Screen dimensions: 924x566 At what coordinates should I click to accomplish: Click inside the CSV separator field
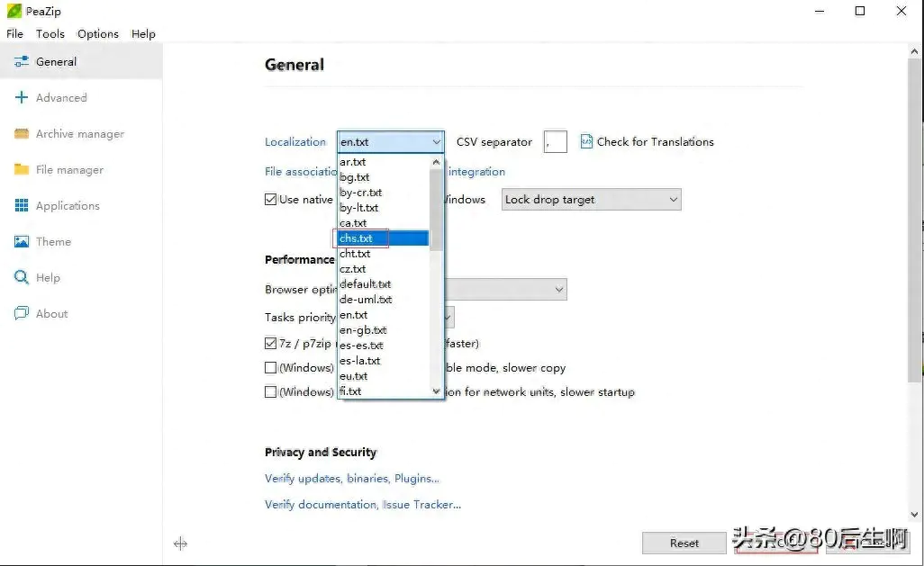[556, 142]
